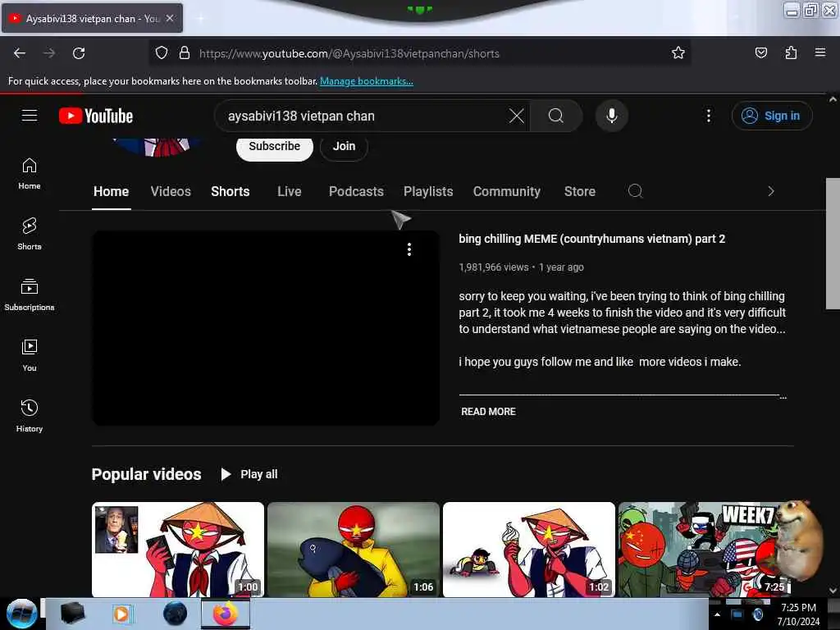Image resolution: width=840 pixels, height=630 pixels.
Task: Subscribe to the channel
Action: click(274, 146)
